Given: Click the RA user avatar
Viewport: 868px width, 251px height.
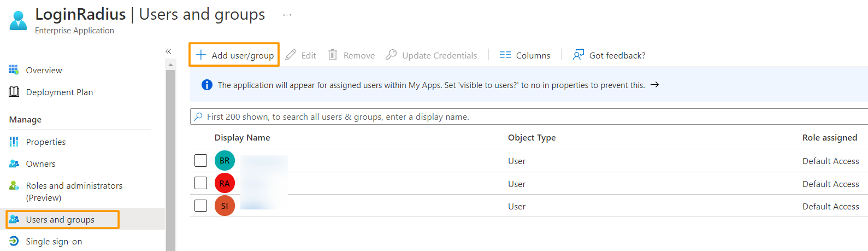Looking at the screenshot, I should (225, 183).
